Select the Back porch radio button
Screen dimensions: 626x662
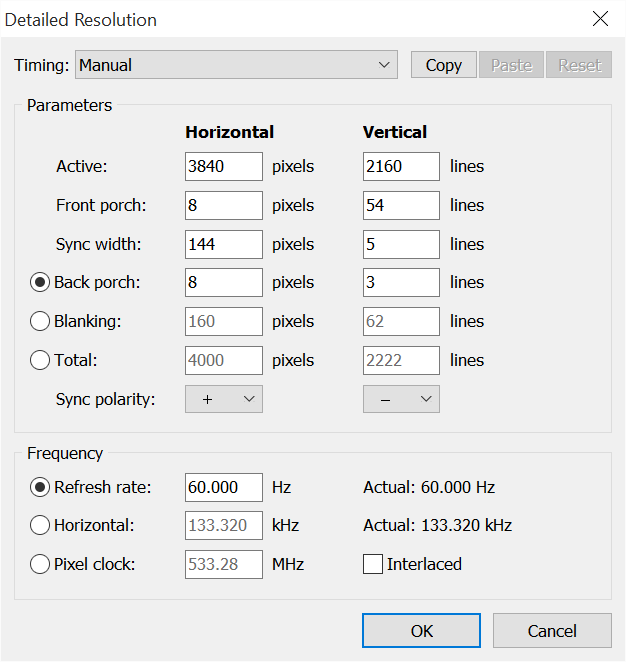click(x=40, y=282)
